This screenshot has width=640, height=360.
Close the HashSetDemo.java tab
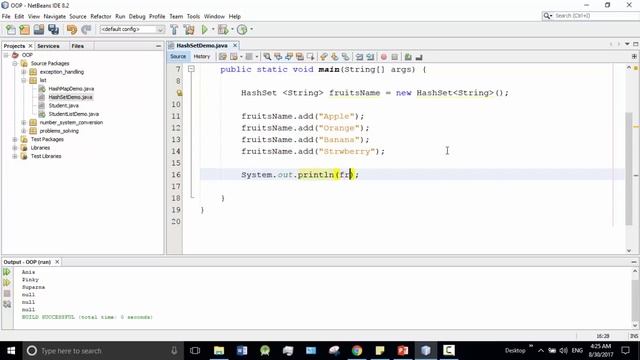coord(235,45)
